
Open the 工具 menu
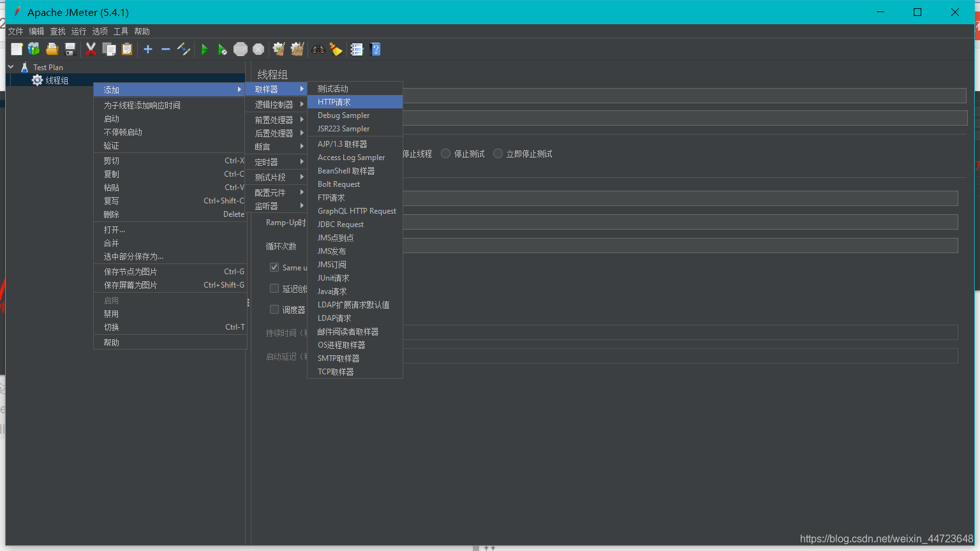tap(121, 31)
